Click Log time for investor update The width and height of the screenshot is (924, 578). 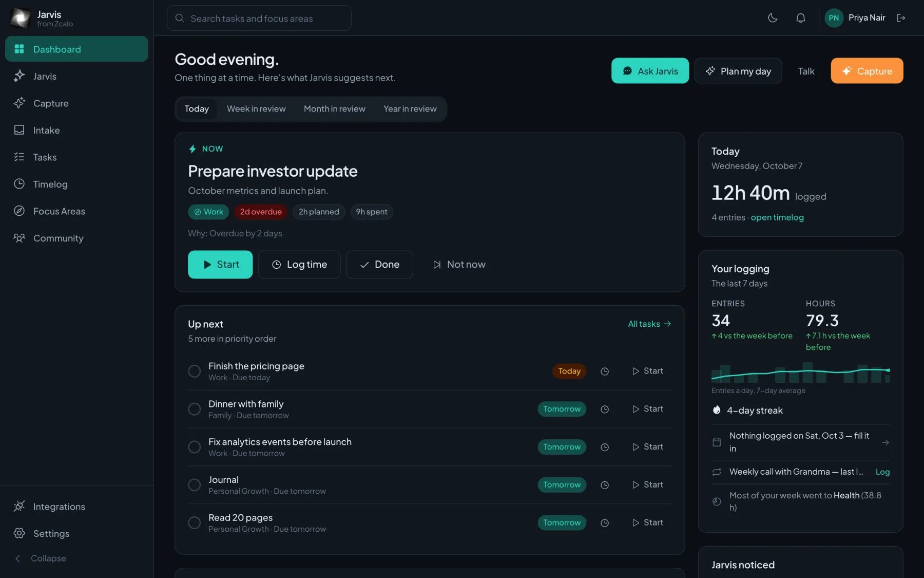299,265
